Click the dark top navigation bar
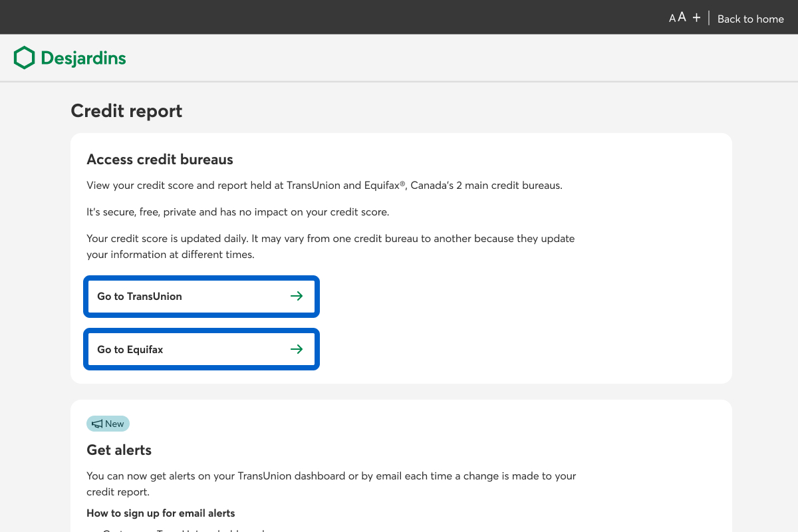798x532 pixels. click(332, 17)
